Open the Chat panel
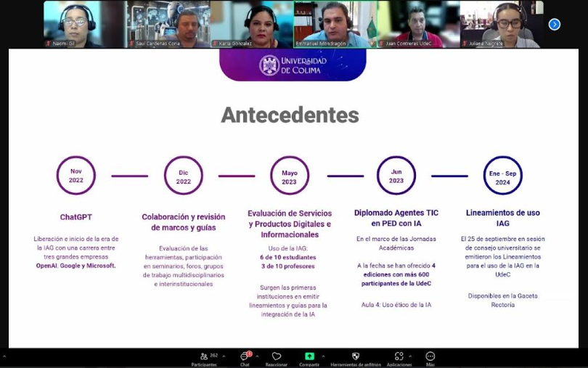 (x=245, y=356)
